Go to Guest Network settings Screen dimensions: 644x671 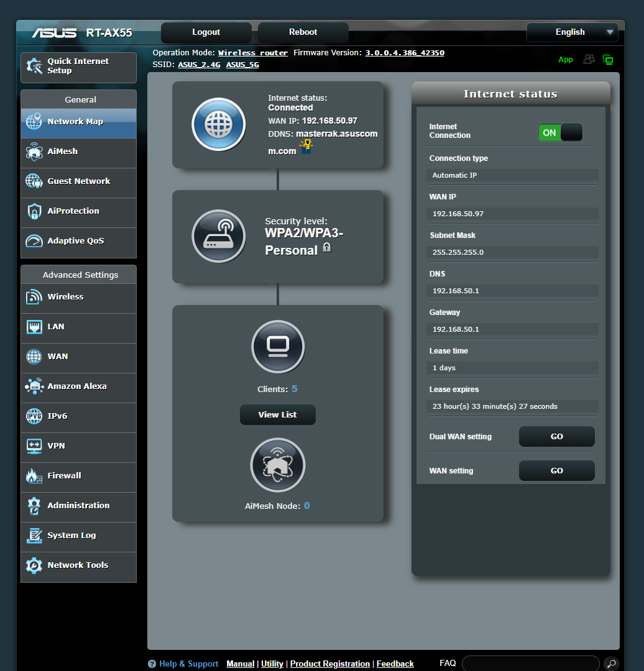click(79, 183)
